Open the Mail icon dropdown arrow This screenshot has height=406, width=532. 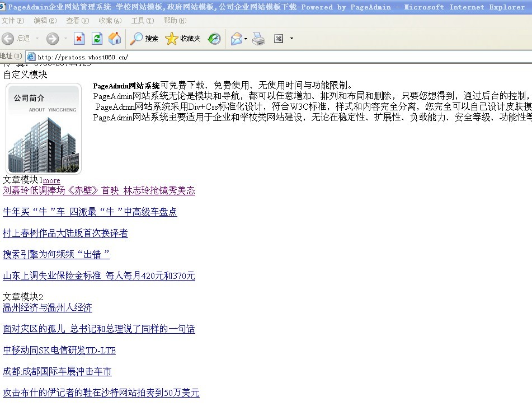246,39
